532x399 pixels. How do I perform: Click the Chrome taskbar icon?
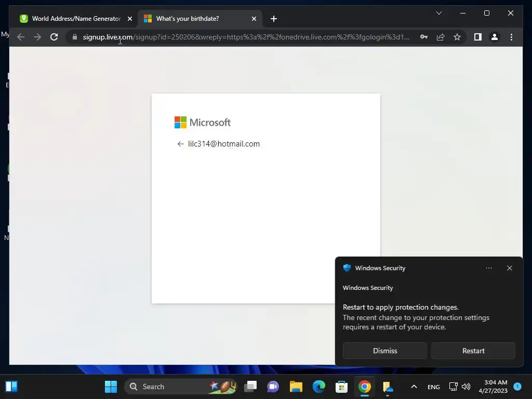click(x=364, y=387)
